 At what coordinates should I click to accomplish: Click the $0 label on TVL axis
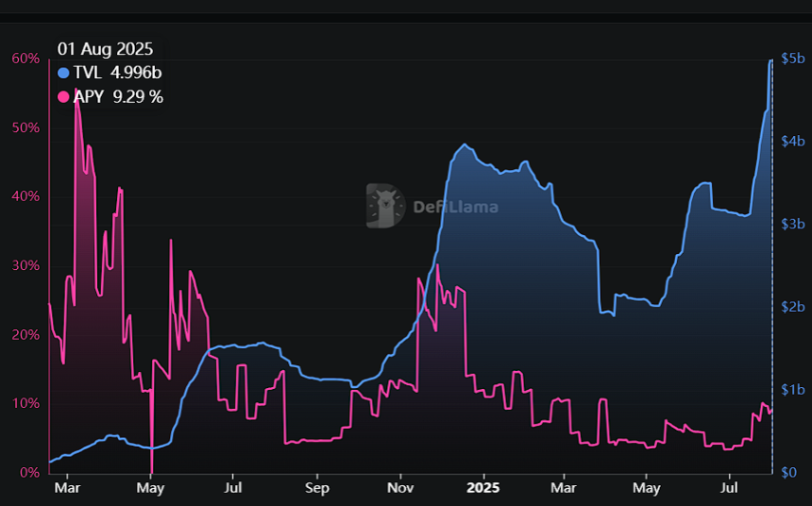pyautogui.click(x=788, y=472)
